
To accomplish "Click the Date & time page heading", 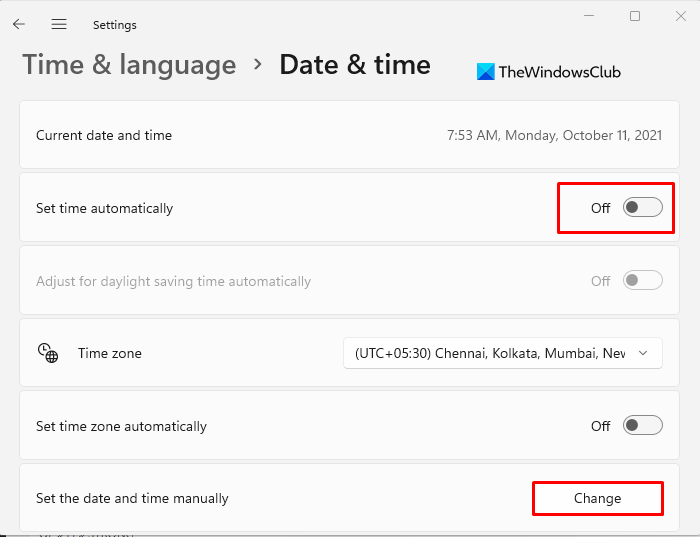I will coord(355,65).
